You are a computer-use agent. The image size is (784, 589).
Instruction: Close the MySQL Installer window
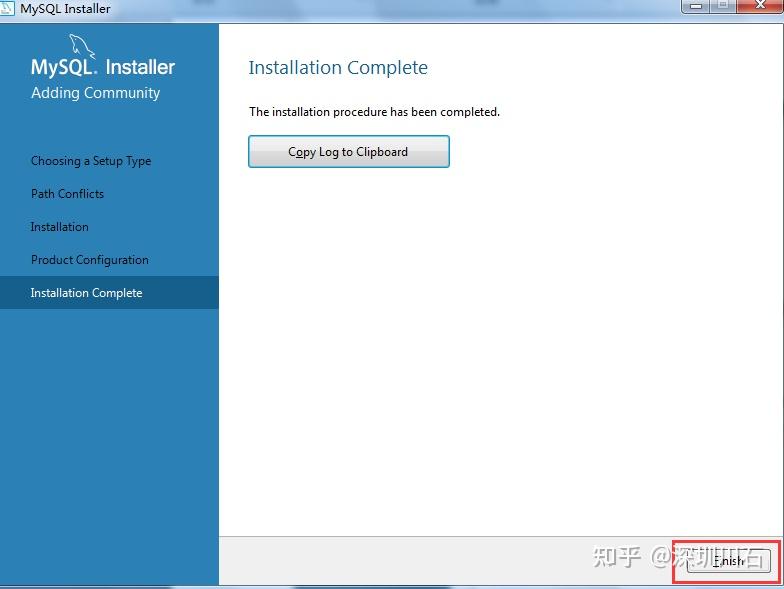760,6
